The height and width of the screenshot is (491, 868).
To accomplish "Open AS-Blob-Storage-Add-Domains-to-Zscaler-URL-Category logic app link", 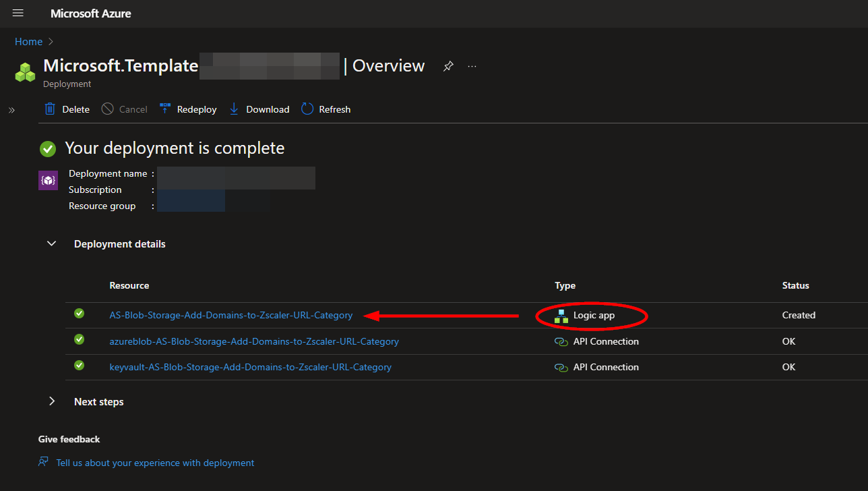I will click(x=231, y=315).
